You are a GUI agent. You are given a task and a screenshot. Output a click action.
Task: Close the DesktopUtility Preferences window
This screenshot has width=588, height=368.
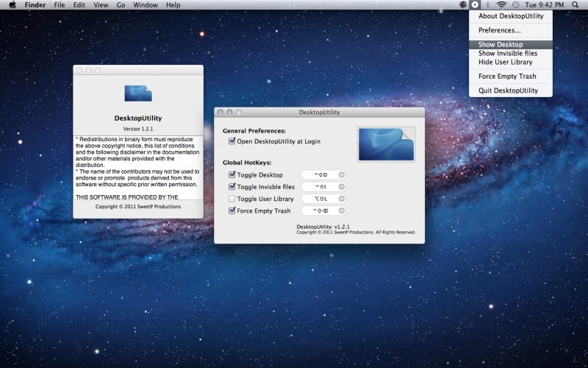[x=220, y=113]
